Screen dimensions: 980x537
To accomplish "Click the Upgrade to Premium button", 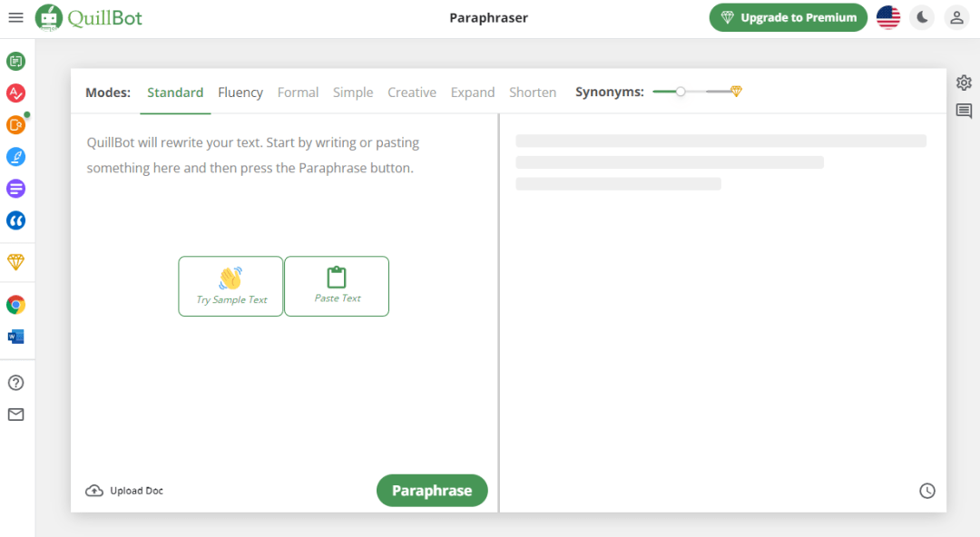I will 789,17.
